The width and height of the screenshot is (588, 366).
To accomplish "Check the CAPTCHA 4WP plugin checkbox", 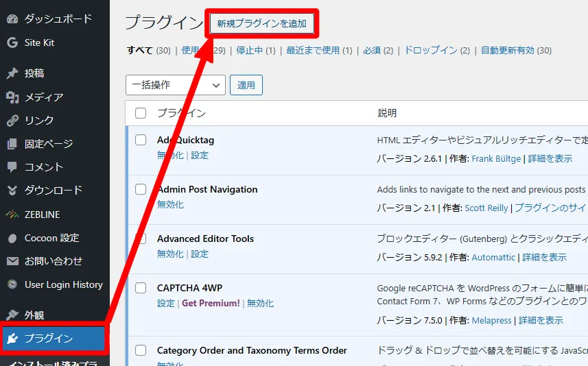I will 141,288.
